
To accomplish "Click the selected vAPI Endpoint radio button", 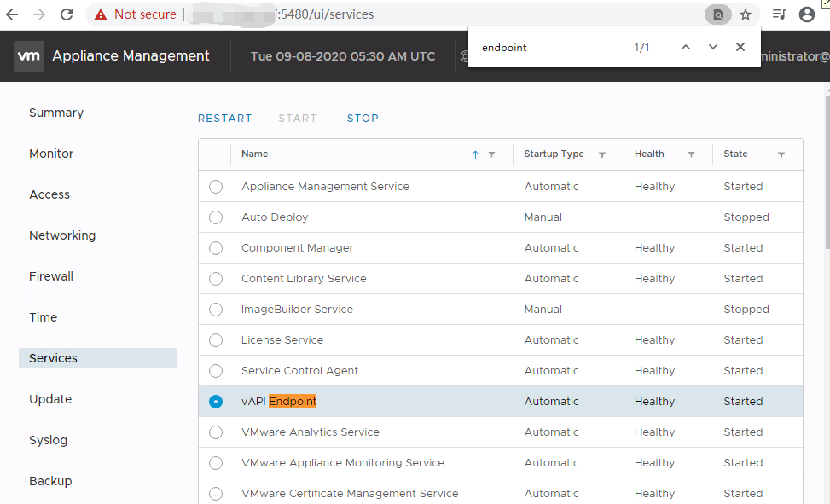I will tap(216, 402).
